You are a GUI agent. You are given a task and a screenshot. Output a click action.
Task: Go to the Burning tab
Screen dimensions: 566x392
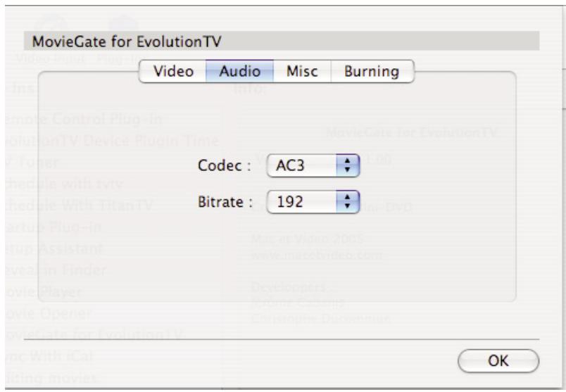pyautogui.click(x=371, y=72)
